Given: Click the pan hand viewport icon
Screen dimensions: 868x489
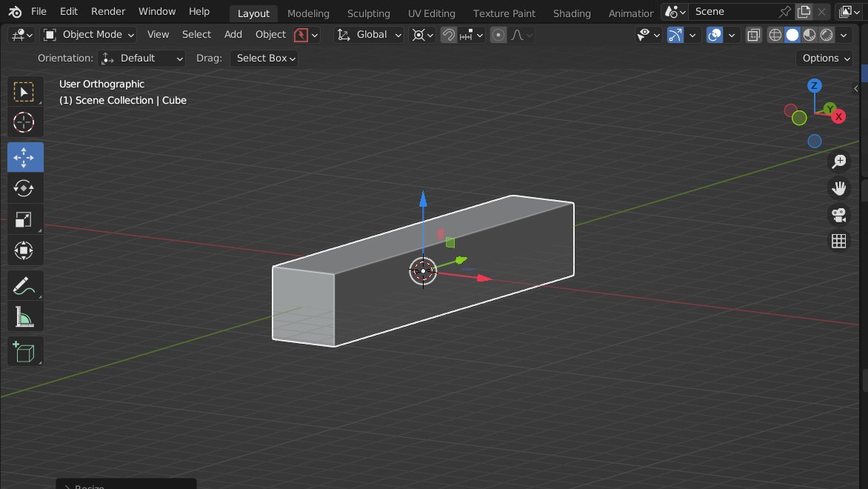Looking at the screenshot, I should [839, 188].
